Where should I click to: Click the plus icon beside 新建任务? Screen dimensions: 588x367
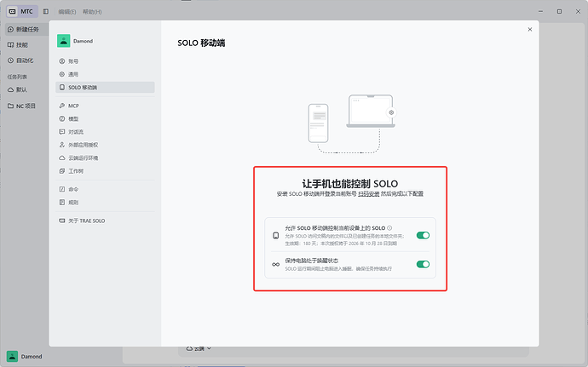tap(10, 29)
